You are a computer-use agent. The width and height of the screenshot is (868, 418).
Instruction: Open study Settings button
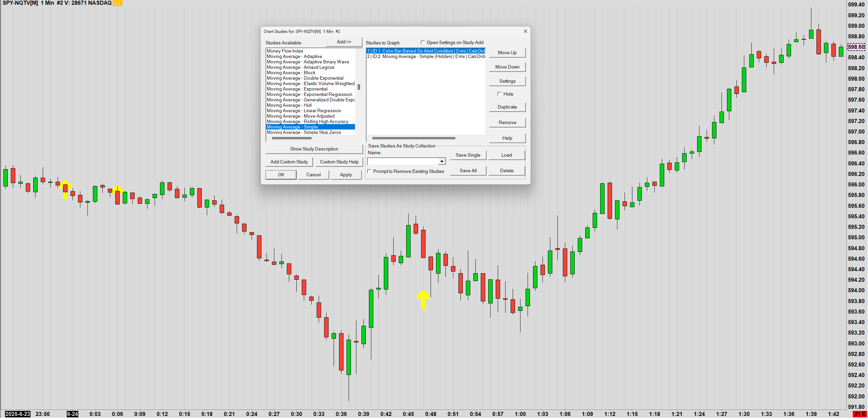[x=507, y=81]
